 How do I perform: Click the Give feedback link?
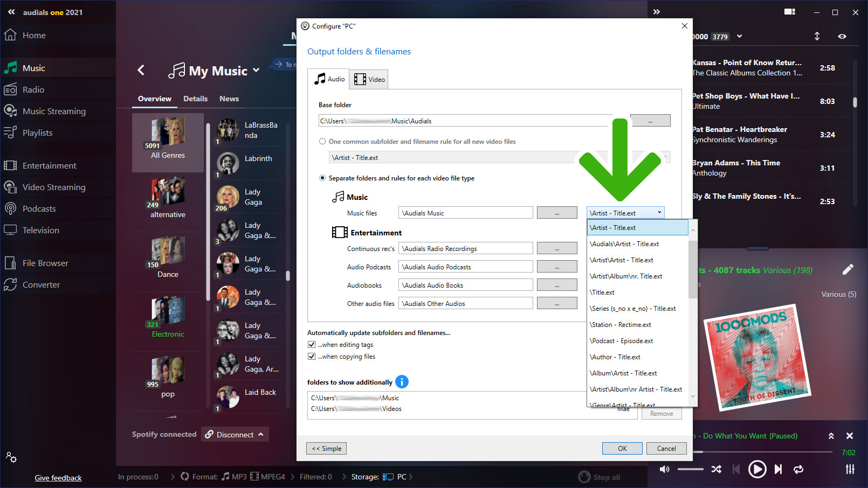[x=58, y=478]
